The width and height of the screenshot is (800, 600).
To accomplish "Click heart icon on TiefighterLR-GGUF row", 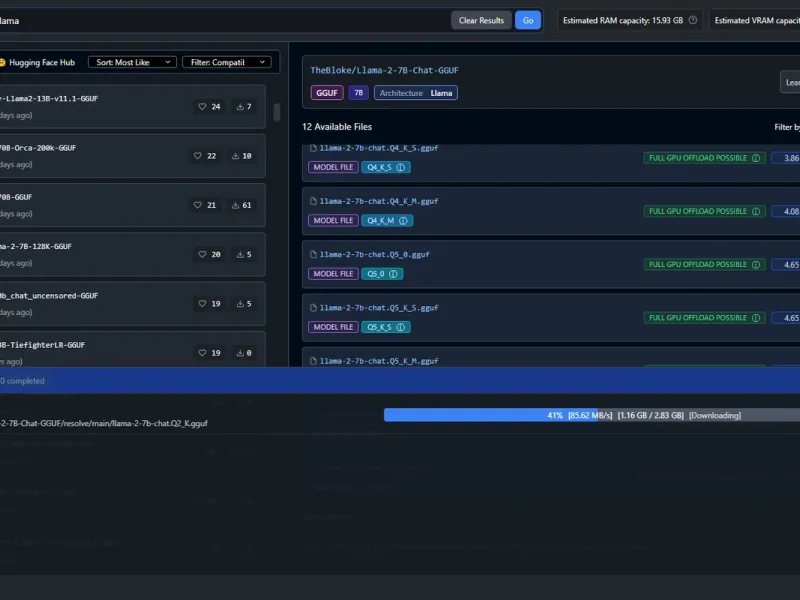I will tap(202, 353).
